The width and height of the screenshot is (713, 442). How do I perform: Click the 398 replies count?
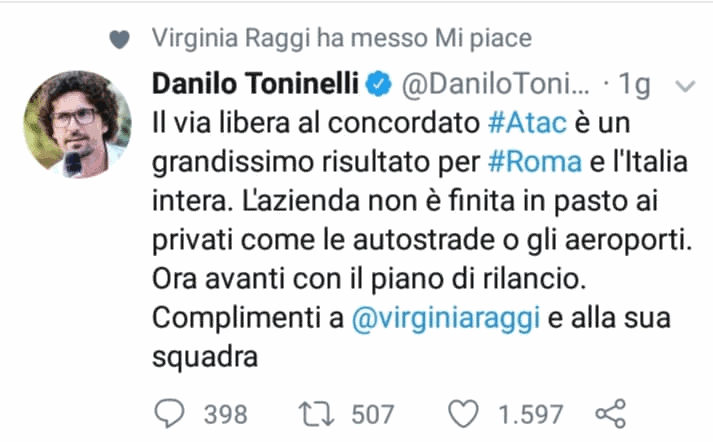click(225, 413)
